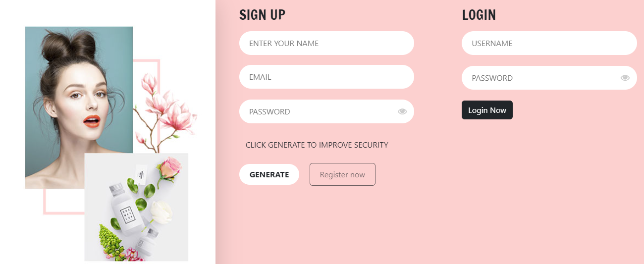This screenshot has height=264, width=644.
Task: Click the white flower bud beside the bottle
Action: [x=161, y=212]
